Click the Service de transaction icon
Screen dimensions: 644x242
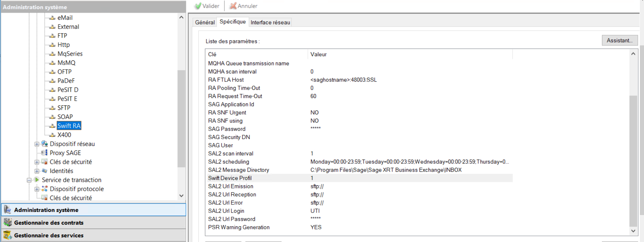[36, 180]
